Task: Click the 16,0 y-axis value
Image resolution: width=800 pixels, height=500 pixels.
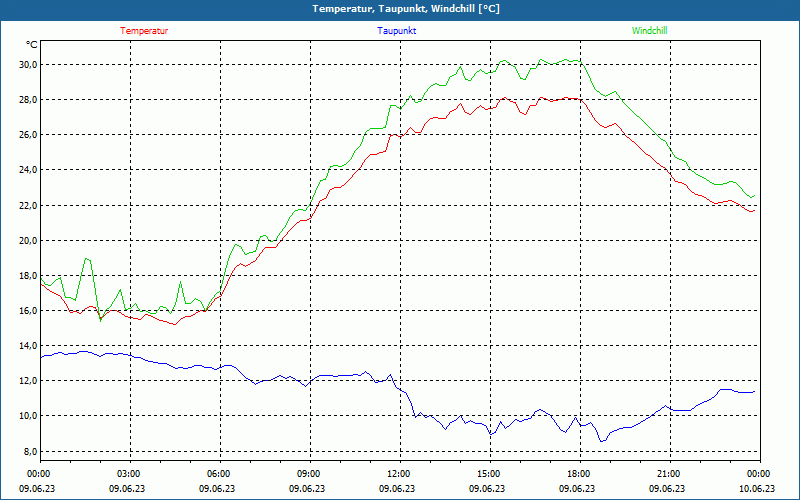Action: [29, 311]
